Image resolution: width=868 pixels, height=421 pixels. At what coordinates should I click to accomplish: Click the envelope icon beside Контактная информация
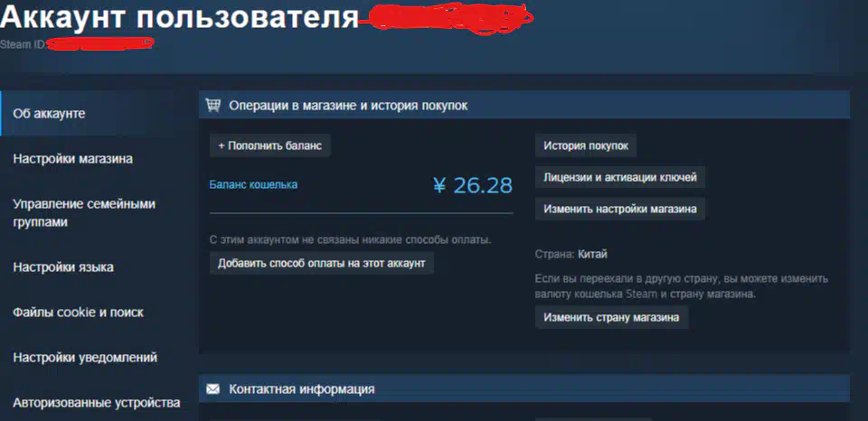[212, 388]
